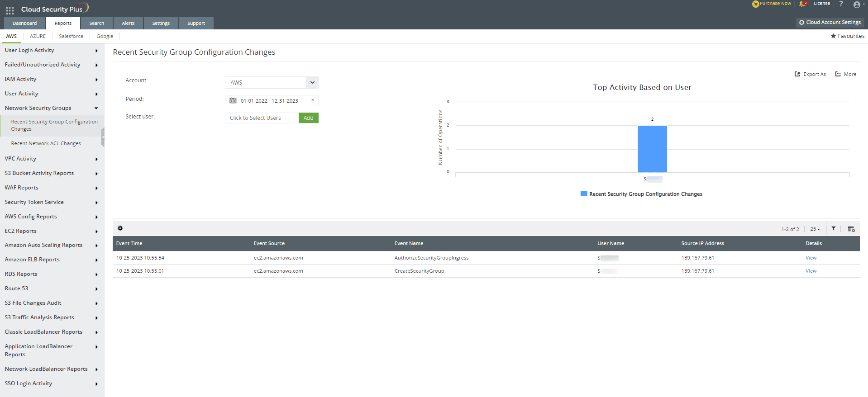
Task: Open the user profile avatar menu
Action: (x=857, y=5)
